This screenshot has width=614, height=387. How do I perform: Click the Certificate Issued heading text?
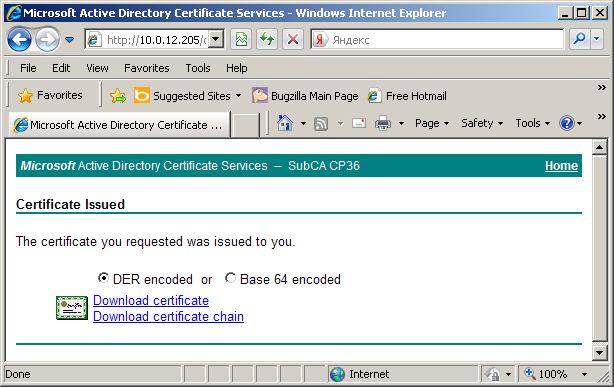coord(70,204)
